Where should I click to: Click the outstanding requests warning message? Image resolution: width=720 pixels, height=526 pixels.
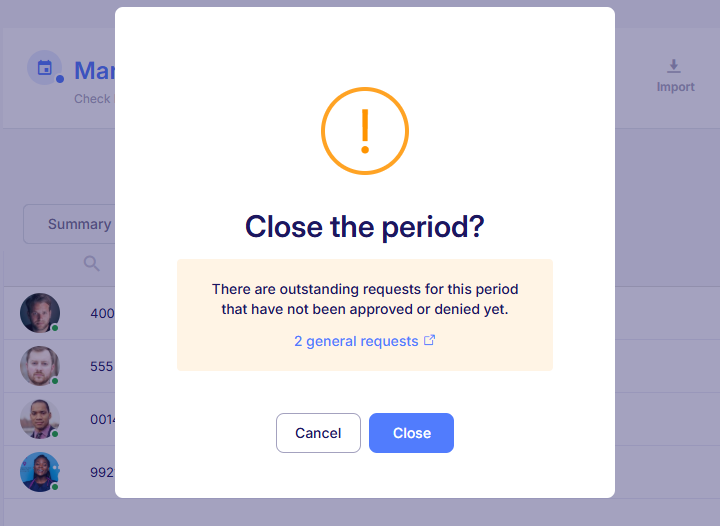[365, 299]
